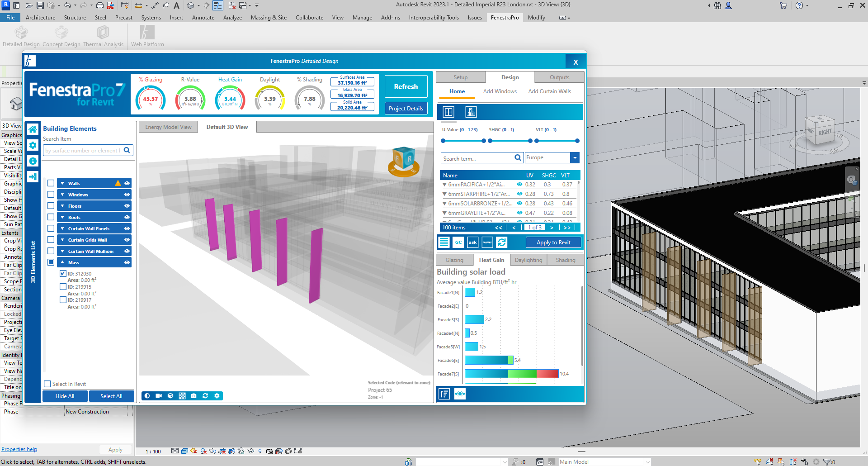Image resolution: width=868 pixels, height=466 pixels.
Task: Tick the Windows checkbox
Action: tap(51, 195)
